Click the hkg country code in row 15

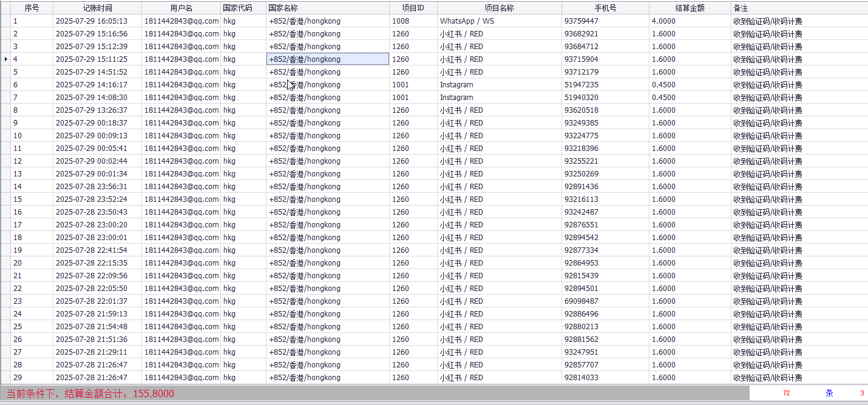click(243, 199)
